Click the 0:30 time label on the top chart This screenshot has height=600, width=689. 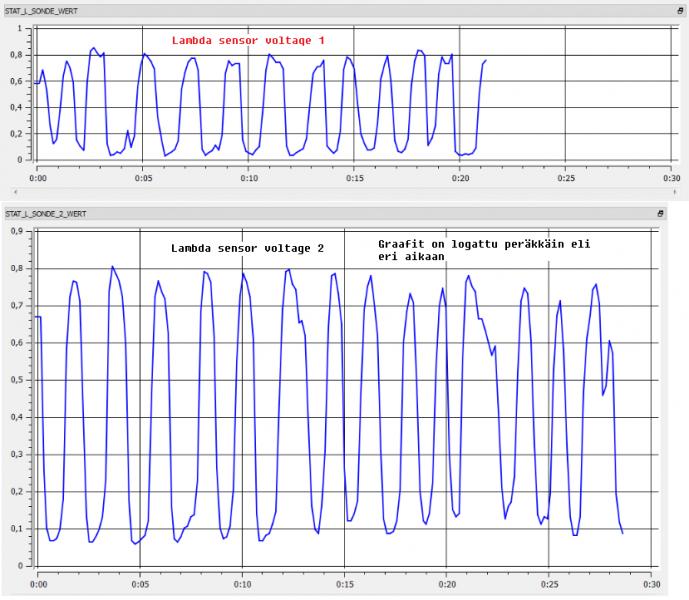(672, 178)
